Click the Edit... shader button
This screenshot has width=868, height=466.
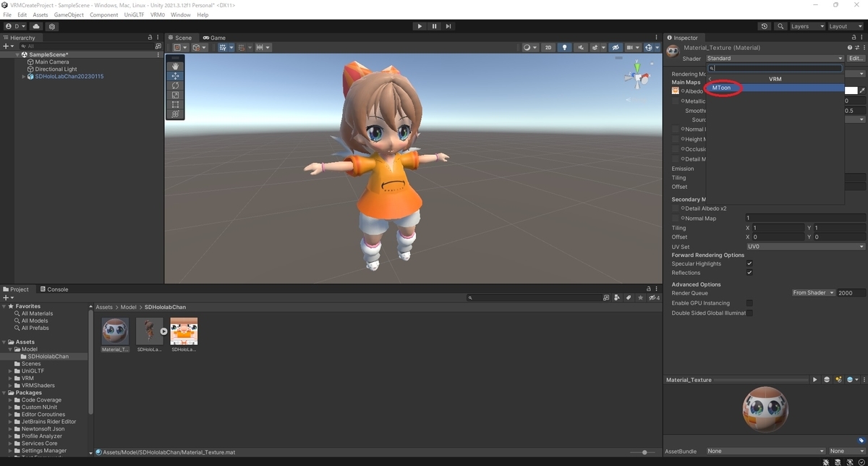[856, 59]
